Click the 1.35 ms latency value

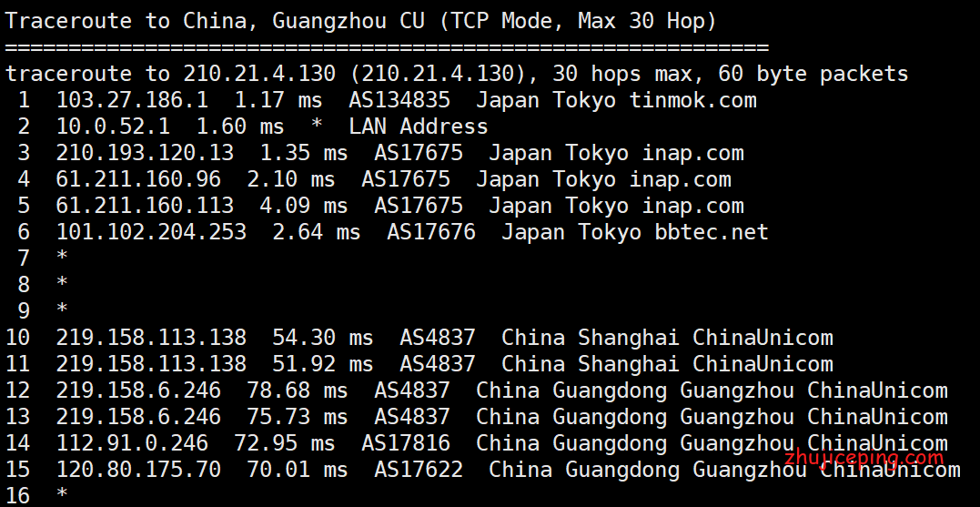[x=305, y=153]
